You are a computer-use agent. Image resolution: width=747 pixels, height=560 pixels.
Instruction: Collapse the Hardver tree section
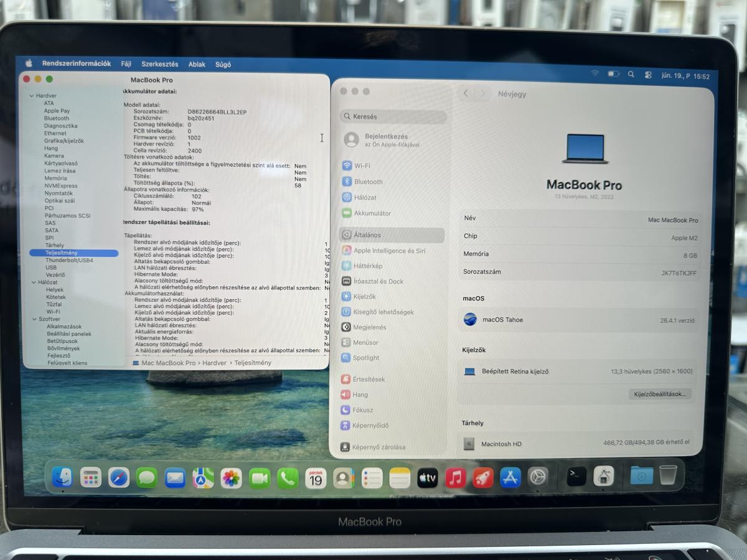tap(32, 96)
